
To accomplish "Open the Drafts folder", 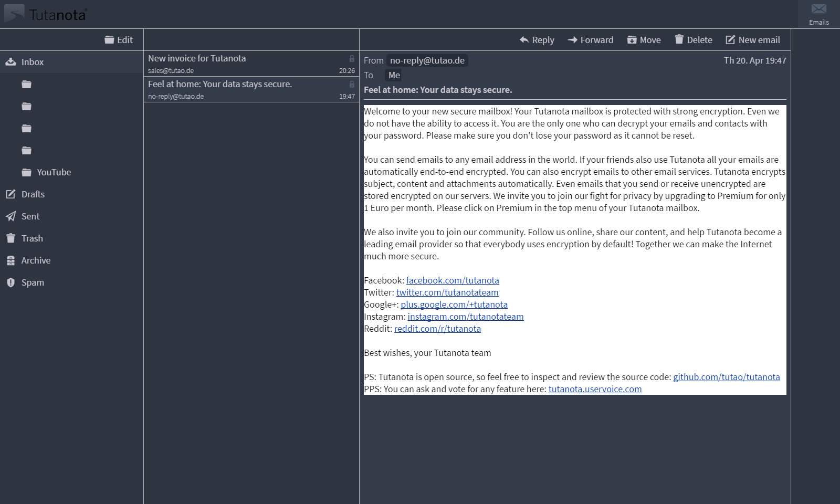I will point(71,194).
